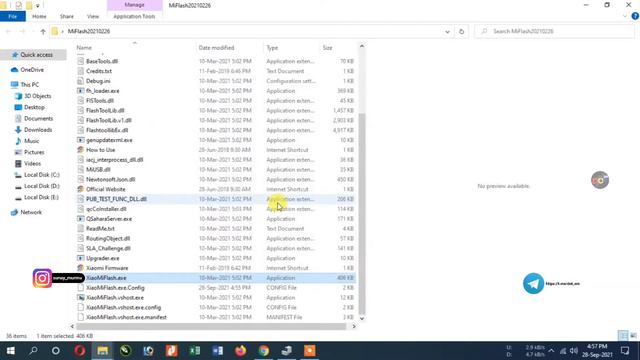
Task: Open Firefox from the taskbar
Action: point(240,351)
